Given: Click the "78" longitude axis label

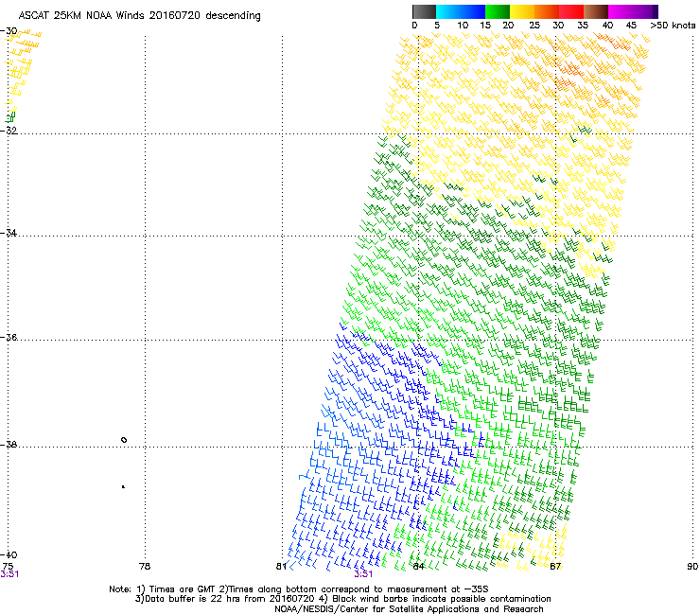Looking at the screenshot, I should click(x=145, y=567).
